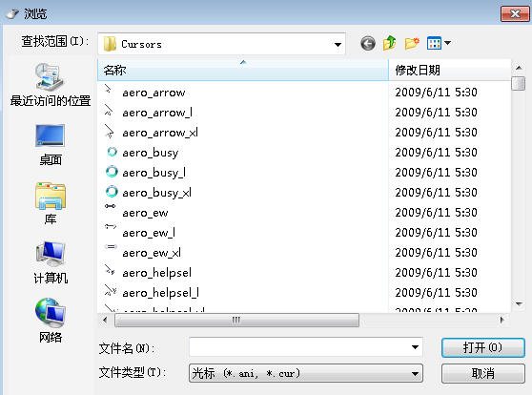Select the aero_ew cursor icon
Screen dimensions: 532x395
pos(110,206)
